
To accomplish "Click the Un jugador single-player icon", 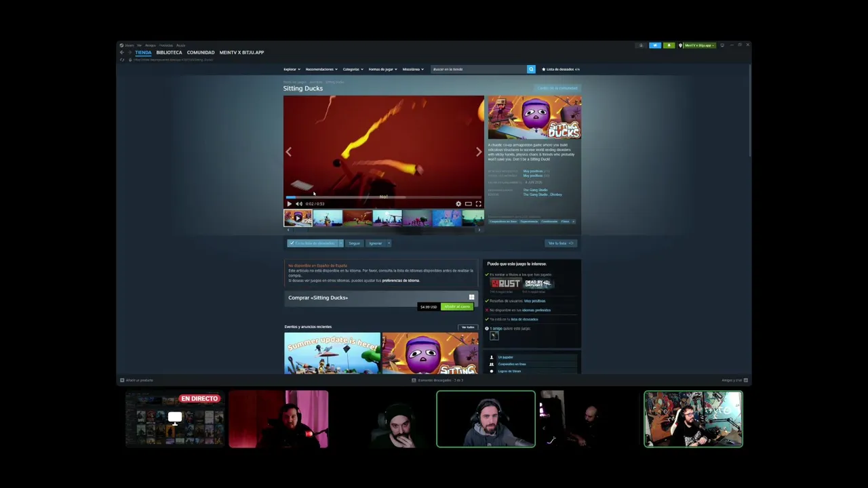I will [x=492, y=357].
